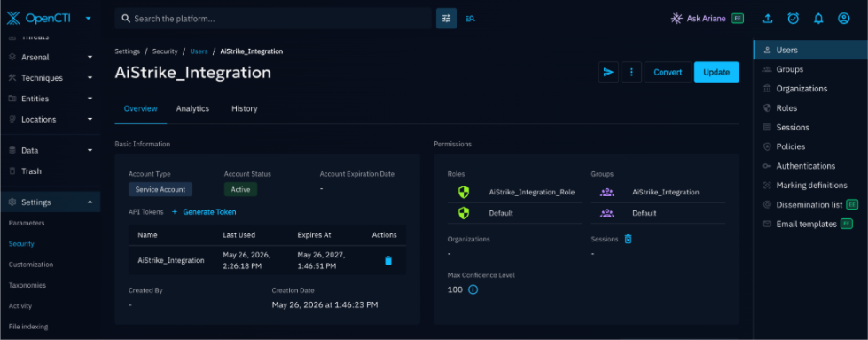Open the notifications bell
The width and height of the screenshot is (868, 340).
[818, 19]
